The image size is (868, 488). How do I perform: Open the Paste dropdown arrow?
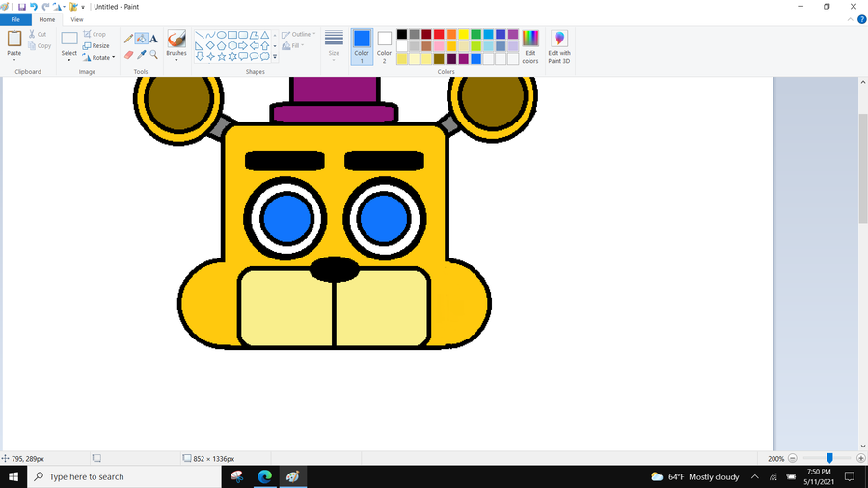14,60
